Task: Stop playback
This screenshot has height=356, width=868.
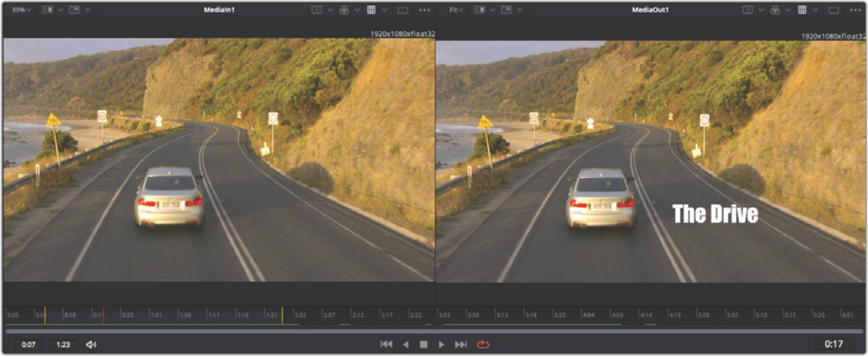Action: tap(423, 345)
